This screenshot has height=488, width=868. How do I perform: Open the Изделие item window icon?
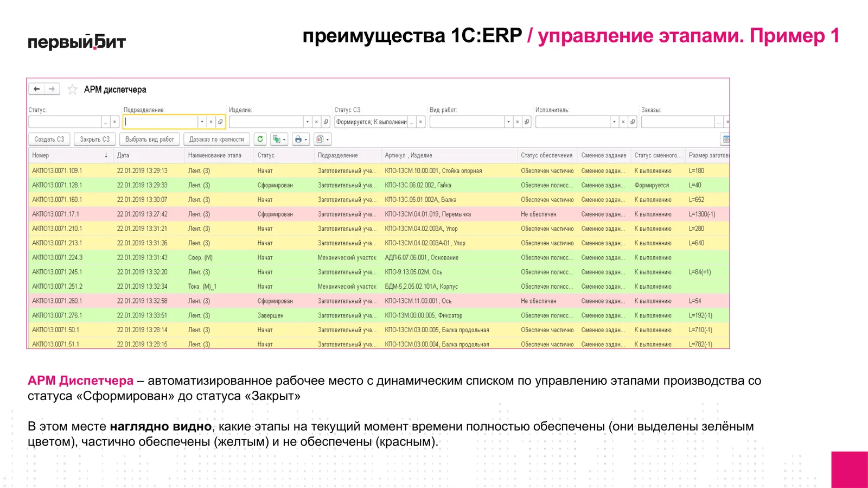(x=325, y=122)
